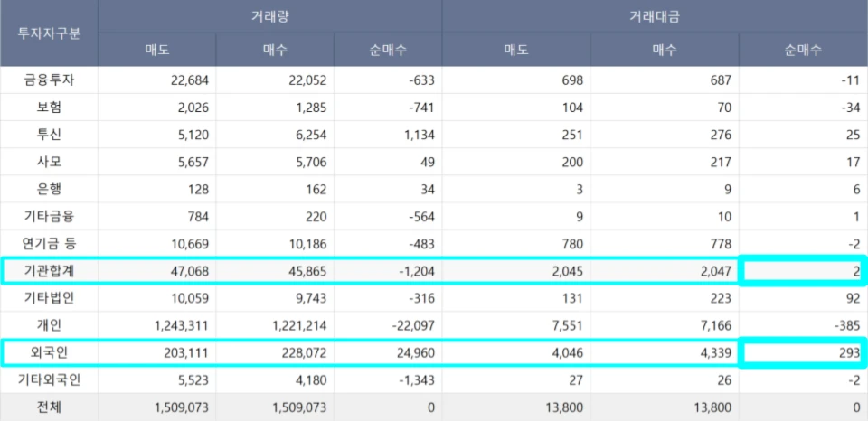The width and height of the screenshot is (868, 421).
Task: Click the 매도 header under 거래량
Action: click(x=156, y=50)
